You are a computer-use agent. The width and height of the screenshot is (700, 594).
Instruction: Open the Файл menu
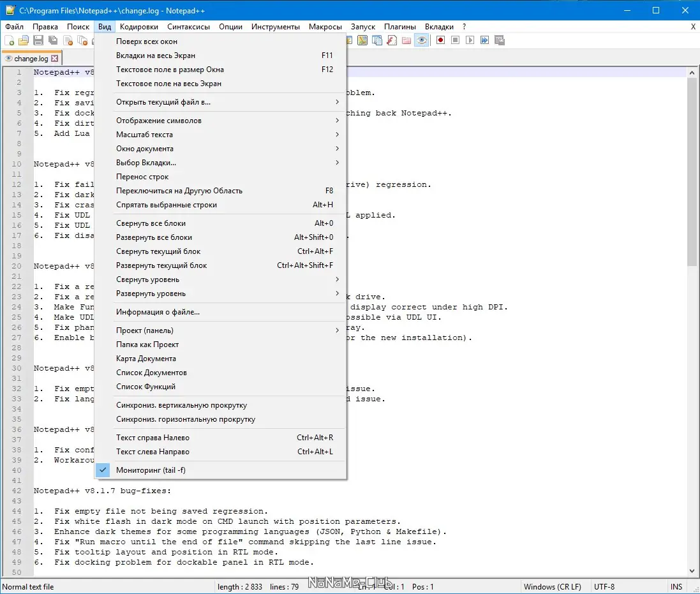click(14, 27)
